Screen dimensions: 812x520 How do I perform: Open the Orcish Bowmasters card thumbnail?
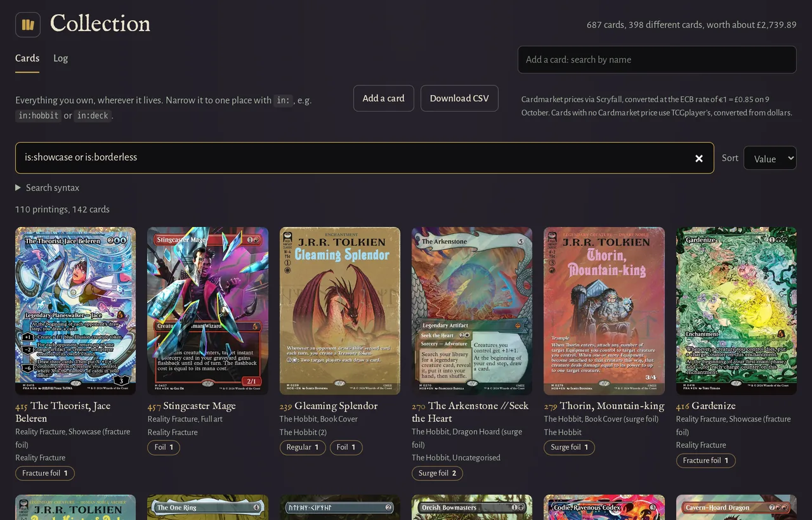coord(472,507)
